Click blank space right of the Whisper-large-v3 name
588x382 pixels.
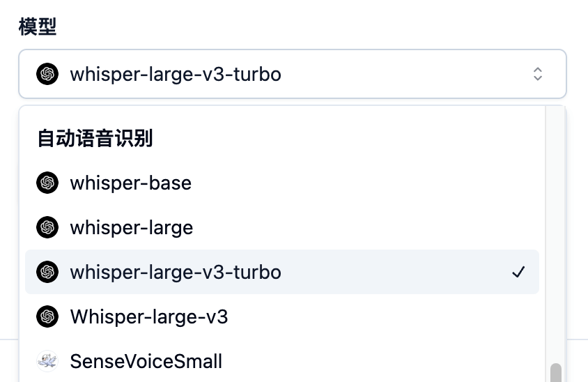tap(383, 317)
